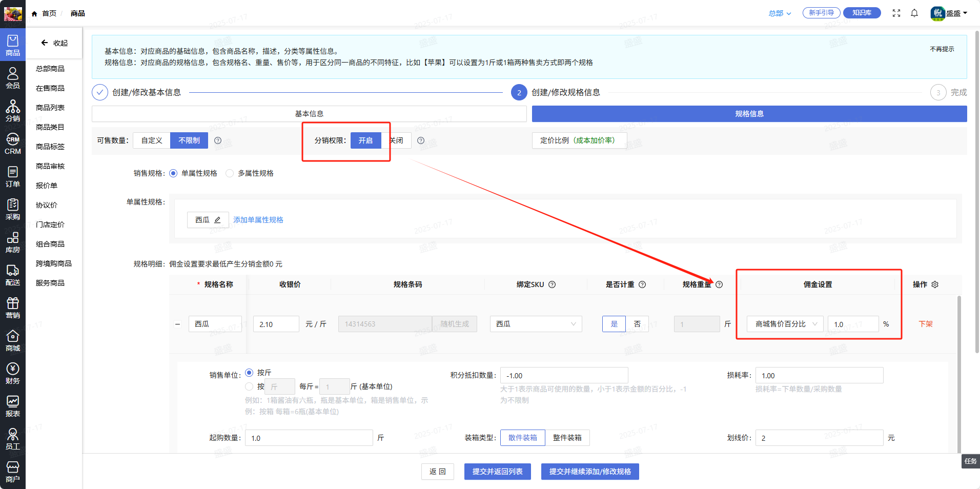
Task: Switch 分销权限 to 关闭
Action: point(397,140)
